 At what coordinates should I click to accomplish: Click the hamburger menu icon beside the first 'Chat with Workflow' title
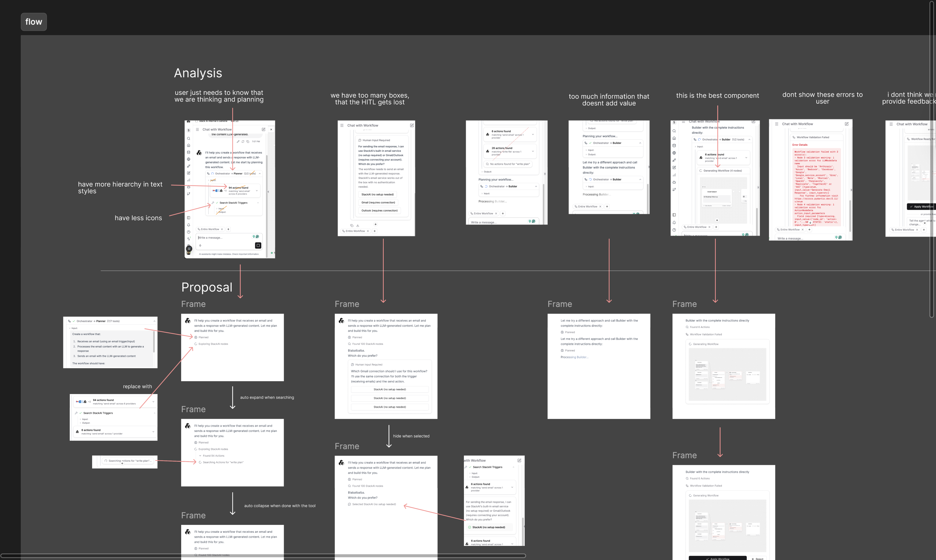[x=197, y=129]
